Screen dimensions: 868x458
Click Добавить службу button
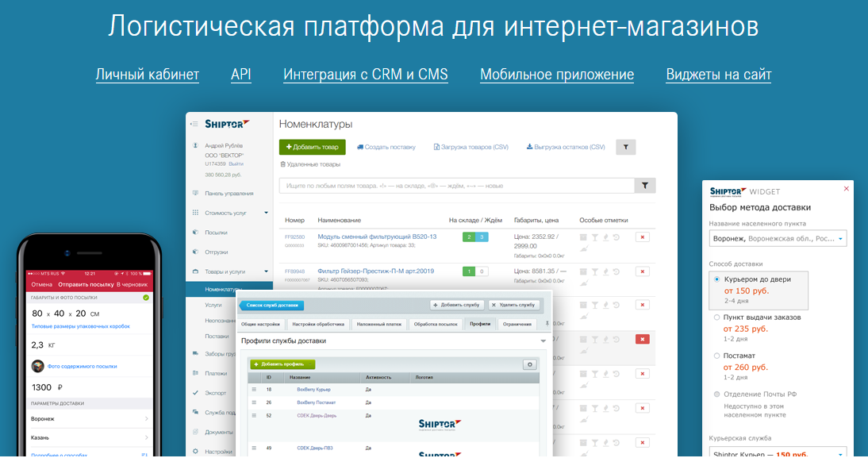457,305
